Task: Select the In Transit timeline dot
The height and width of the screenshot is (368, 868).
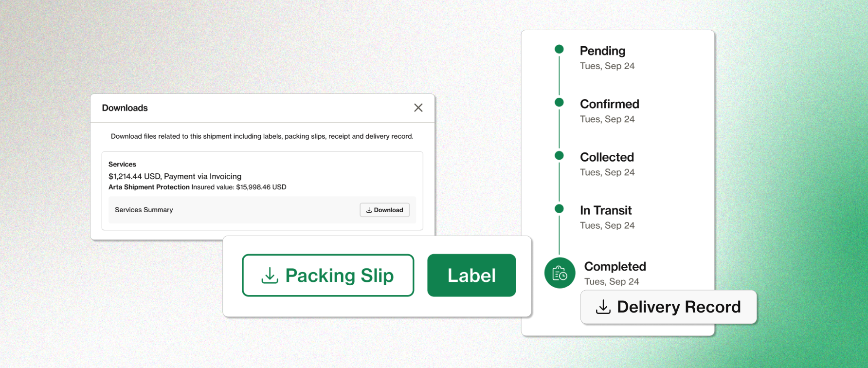Action: point(559,209)
